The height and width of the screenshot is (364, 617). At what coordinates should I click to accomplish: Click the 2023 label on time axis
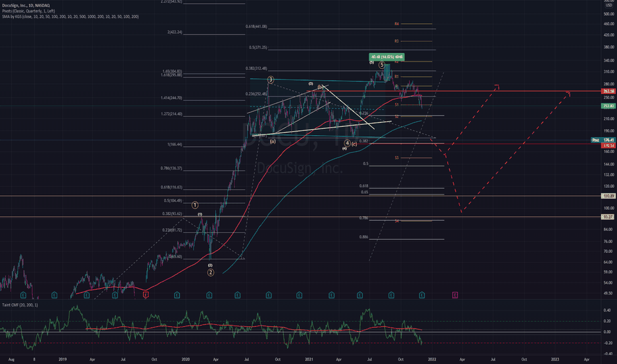pyautogui.click(x=555, y=359)
